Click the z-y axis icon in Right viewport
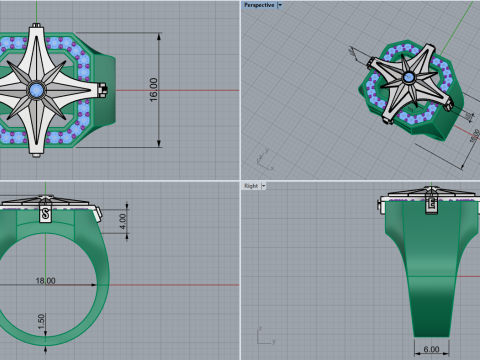Screen dimensions: 480x360 (266, 336)
